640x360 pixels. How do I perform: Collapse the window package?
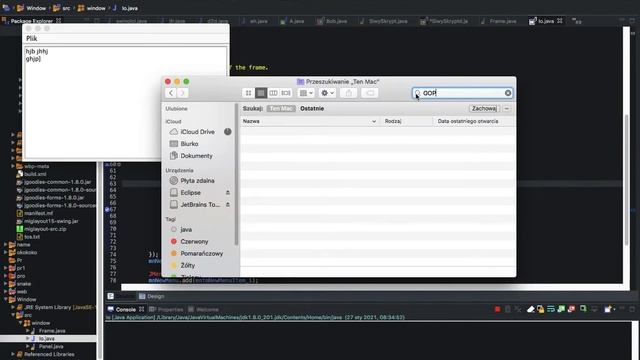20,323
